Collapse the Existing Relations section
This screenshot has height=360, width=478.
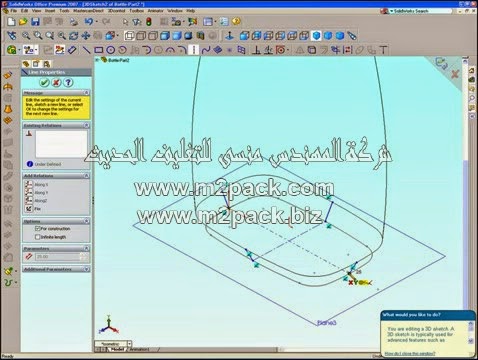[x=86, y=125]
